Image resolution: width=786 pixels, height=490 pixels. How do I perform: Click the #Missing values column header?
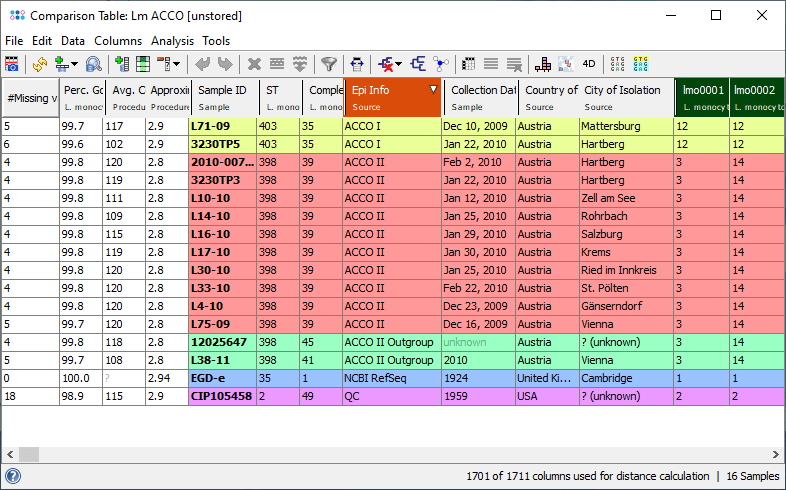(31, 98)
